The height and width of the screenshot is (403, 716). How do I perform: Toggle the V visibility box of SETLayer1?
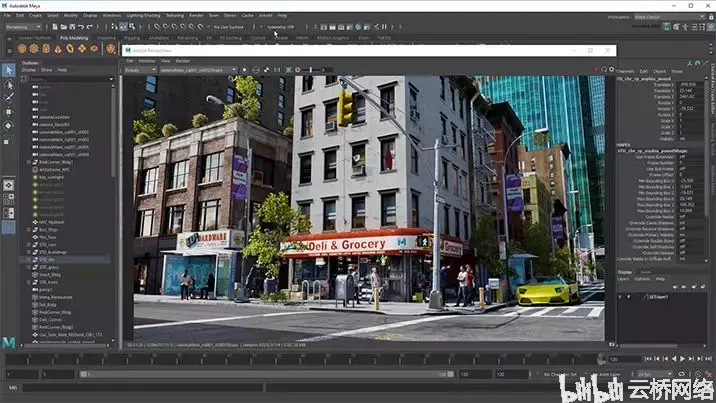pos(620,297)
